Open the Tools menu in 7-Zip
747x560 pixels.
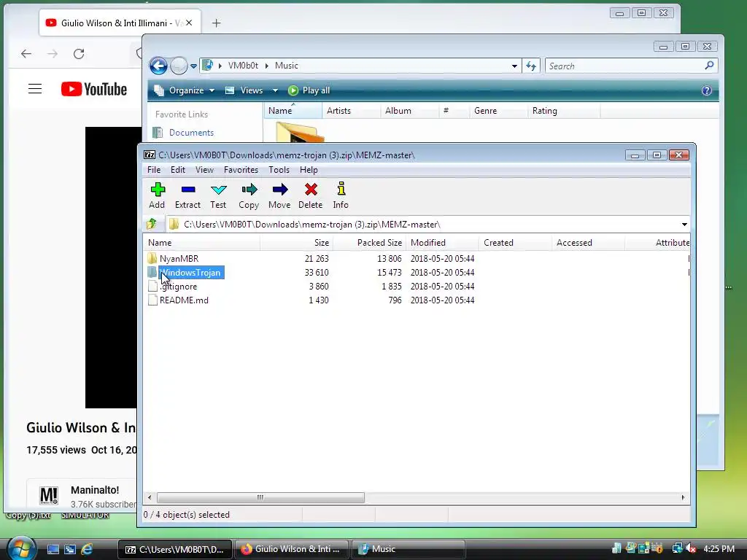click(x=279, y=169)
